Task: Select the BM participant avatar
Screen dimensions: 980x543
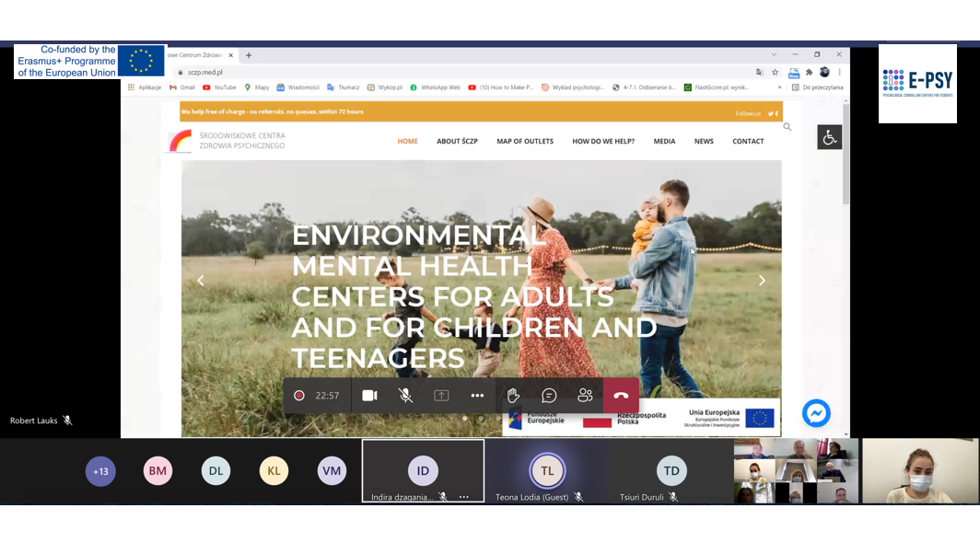Action: coord(157,471)
